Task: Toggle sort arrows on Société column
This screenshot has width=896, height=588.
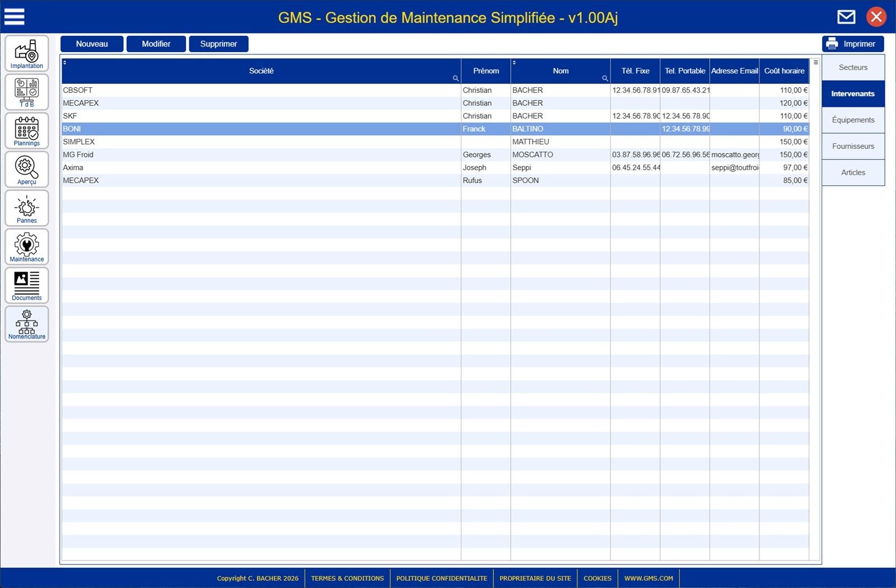Action: pyautogui.click(x=65, y=62)
